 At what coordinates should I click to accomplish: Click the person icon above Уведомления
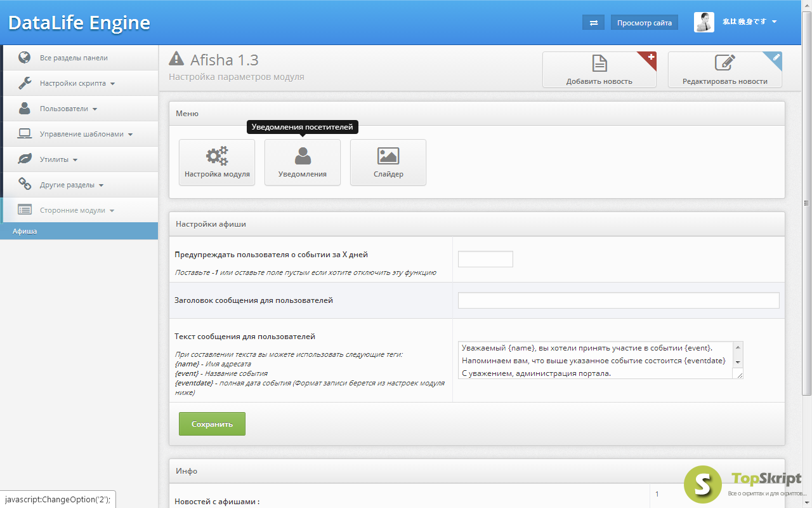pos(303,156)
